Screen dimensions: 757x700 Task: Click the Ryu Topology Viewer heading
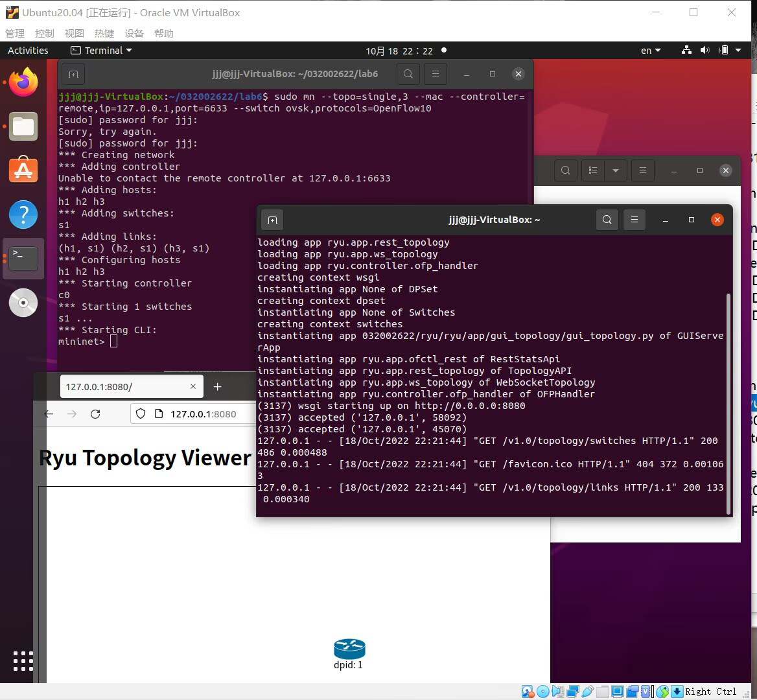145,458
